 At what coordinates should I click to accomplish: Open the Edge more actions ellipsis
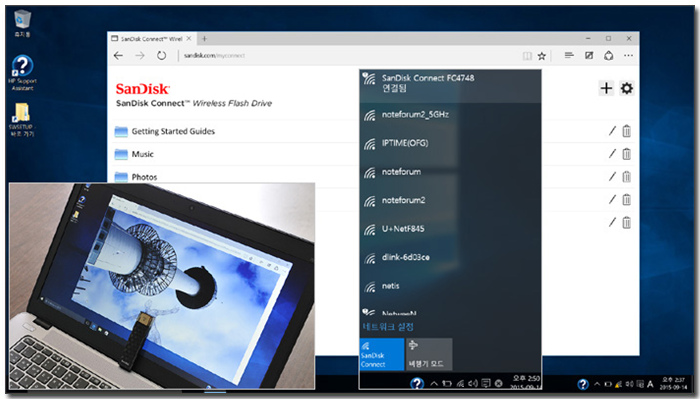(x=628, y=55)
